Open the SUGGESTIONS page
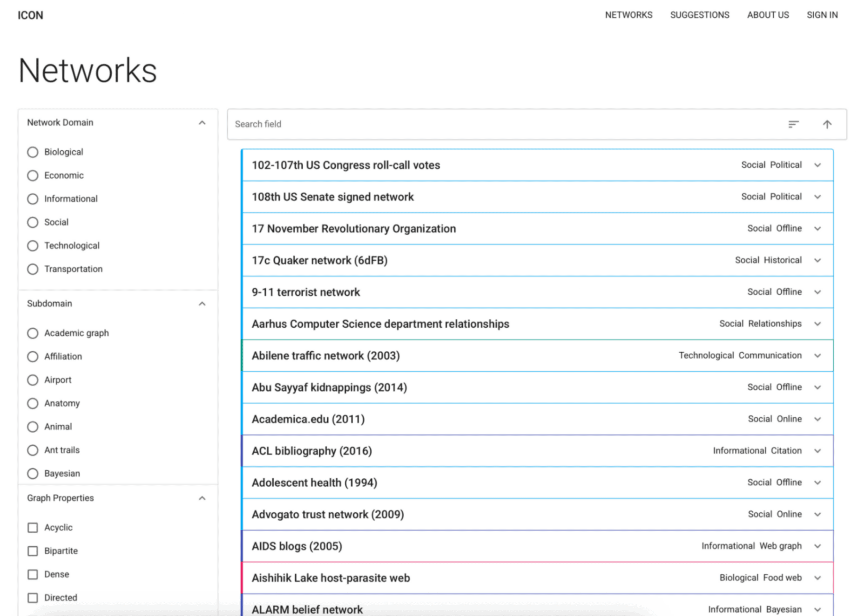 click(x=700, y=15)
